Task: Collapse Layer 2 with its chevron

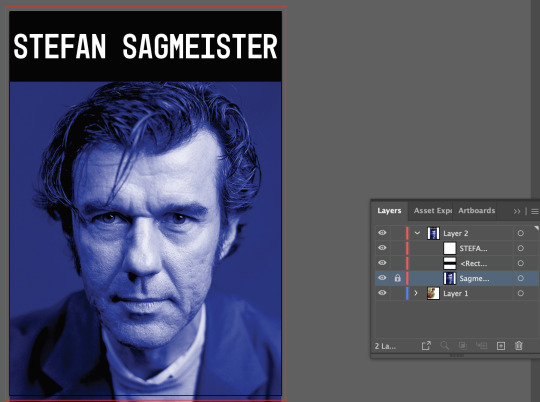Action: click(417, 233)
